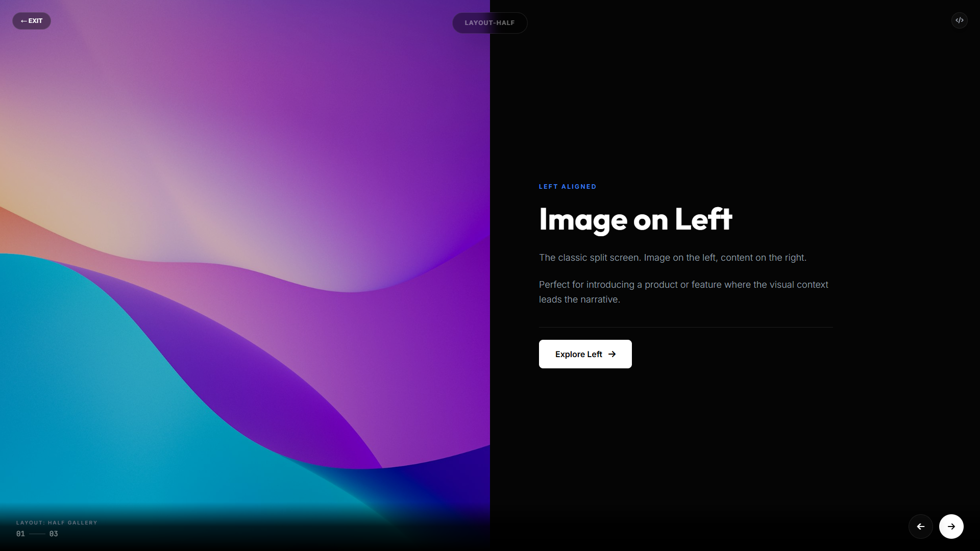
Task: Click the 'Image on Left' heading
Action: (635, 219)
